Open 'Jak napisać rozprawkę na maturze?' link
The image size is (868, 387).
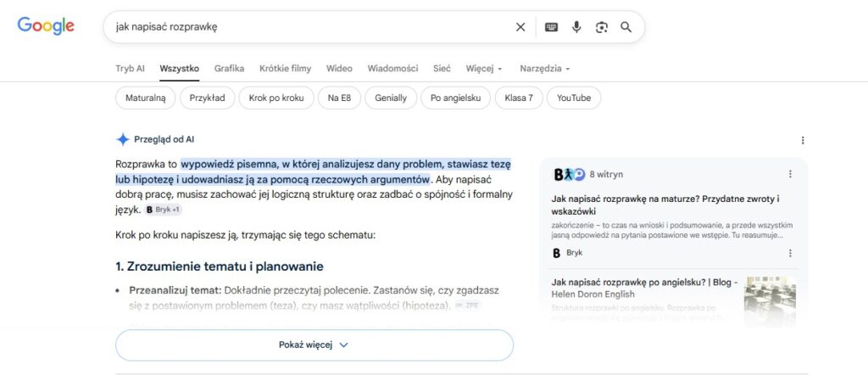[665, 205]
